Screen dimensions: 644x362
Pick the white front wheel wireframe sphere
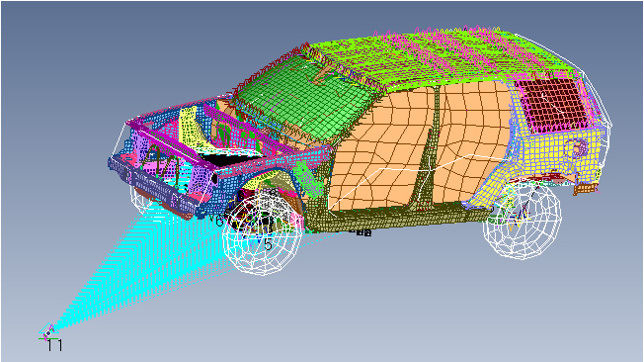pyautogui.click(x=262, y=234)
